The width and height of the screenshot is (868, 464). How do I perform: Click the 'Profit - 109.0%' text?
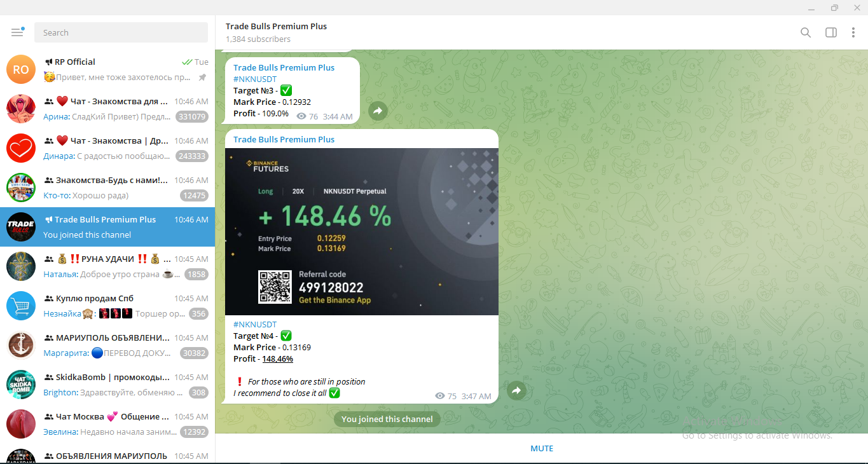(x=261, y=113)
